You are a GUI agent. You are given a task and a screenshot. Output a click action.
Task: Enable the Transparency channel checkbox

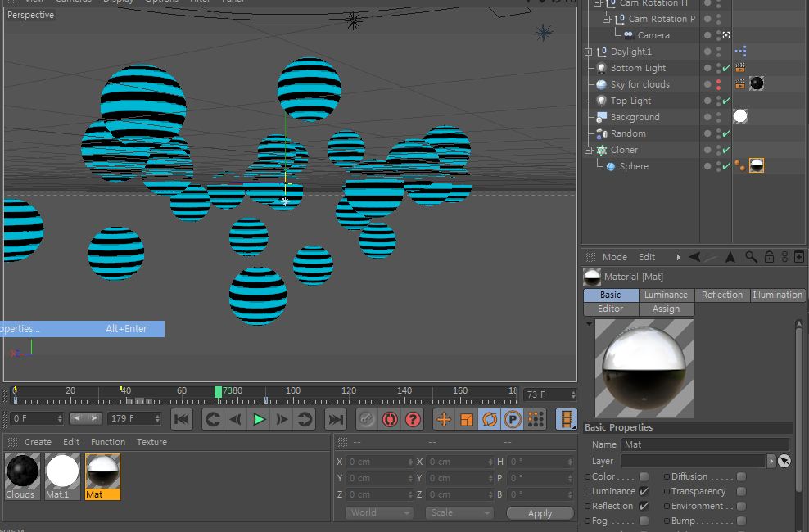pos(741,491)
